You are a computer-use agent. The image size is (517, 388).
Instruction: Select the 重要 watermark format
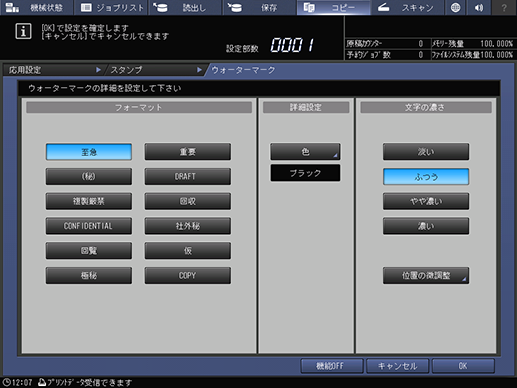[188, 152]
